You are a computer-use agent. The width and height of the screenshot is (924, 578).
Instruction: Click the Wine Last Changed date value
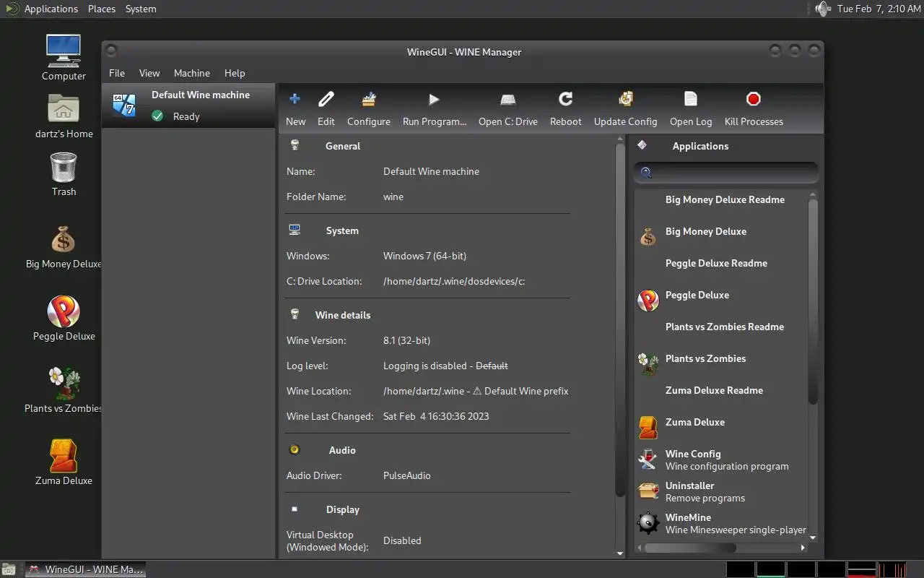tap(436, 416)
